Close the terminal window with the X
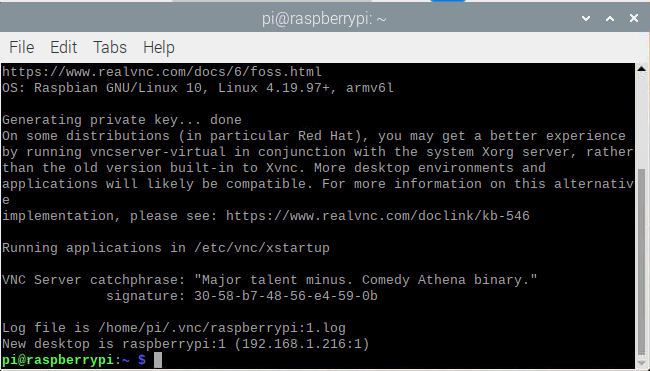This screenshot has width=650, height=371. click(x=634, y=18)
